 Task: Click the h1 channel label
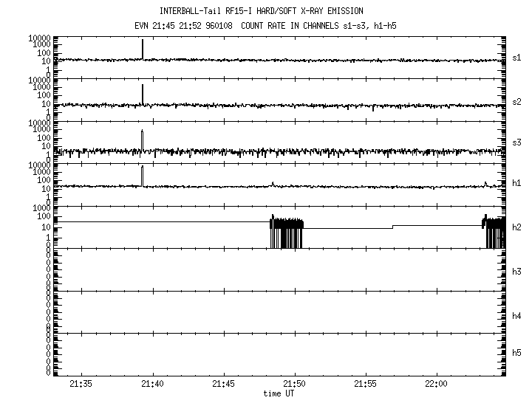pyautogui.click(x=516, y=183)
